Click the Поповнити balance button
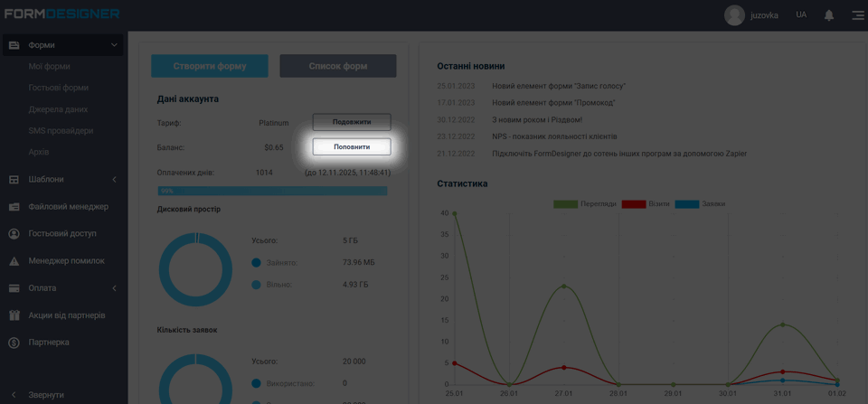The image size is (868, 404). [352, 146]
